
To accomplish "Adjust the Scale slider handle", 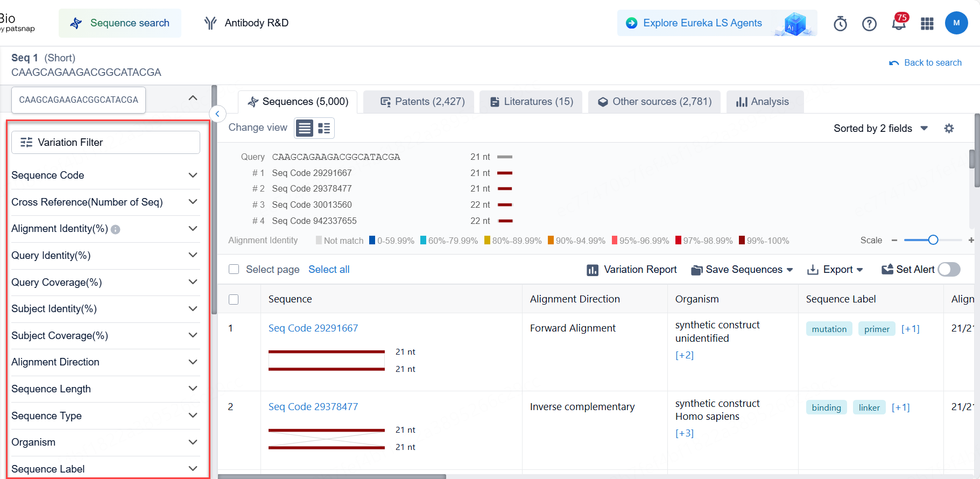I will point(933,240).
